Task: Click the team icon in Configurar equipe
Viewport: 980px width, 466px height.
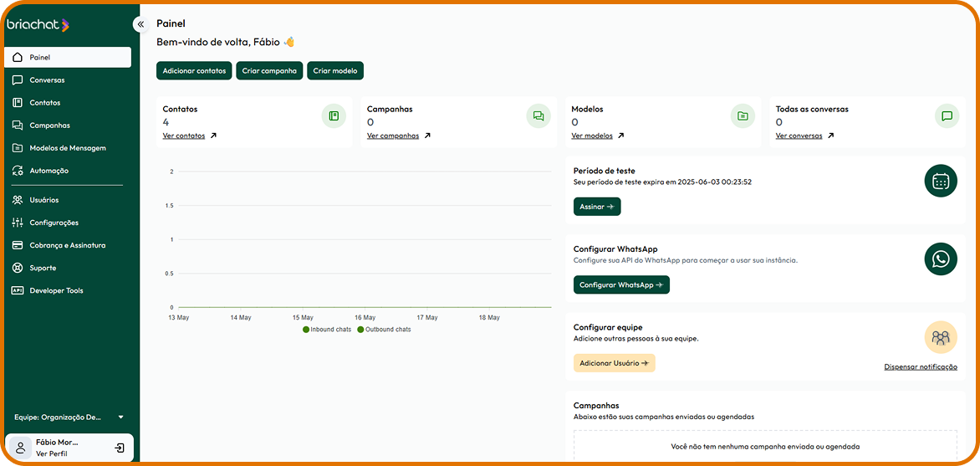Action: (941, 337)
